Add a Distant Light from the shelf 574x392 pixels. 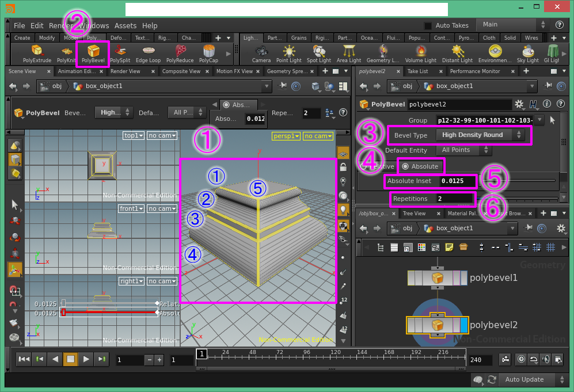457,54
